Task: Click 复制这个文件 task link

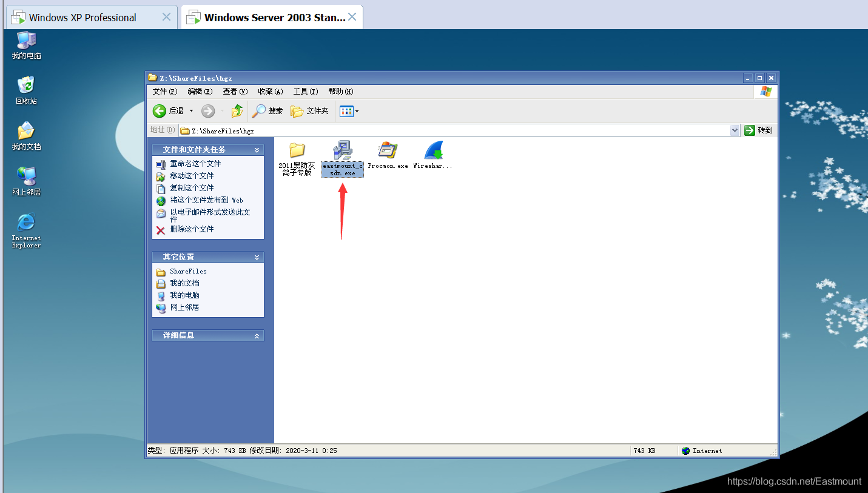Action: (192, 188)
